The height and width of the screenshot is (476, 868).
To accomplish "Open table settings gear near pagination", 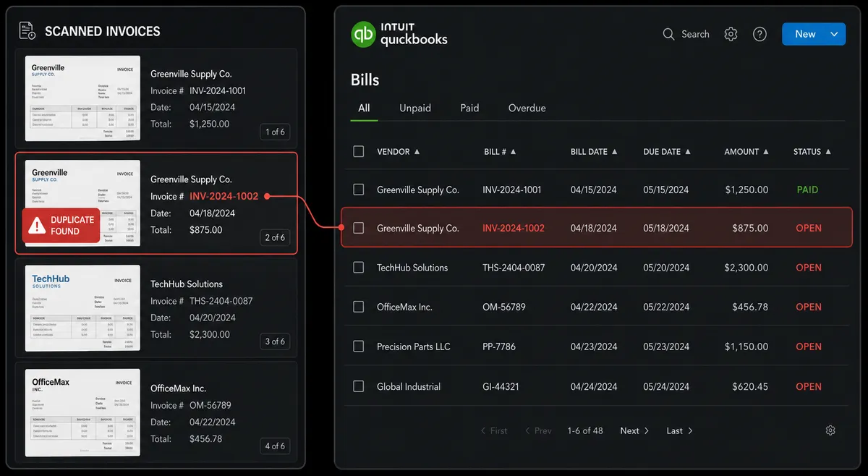I will (x=830, y=430).
